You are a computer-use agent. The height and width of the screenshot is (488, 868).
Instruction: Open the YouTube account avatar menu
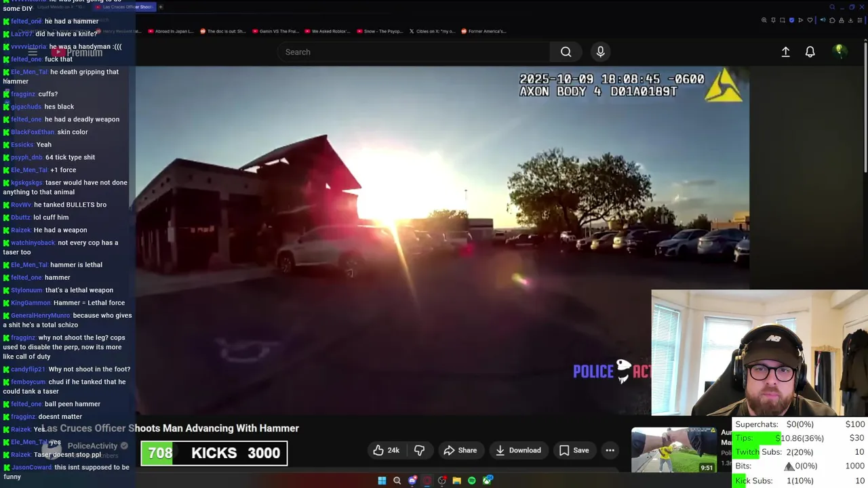click(840, 51)
